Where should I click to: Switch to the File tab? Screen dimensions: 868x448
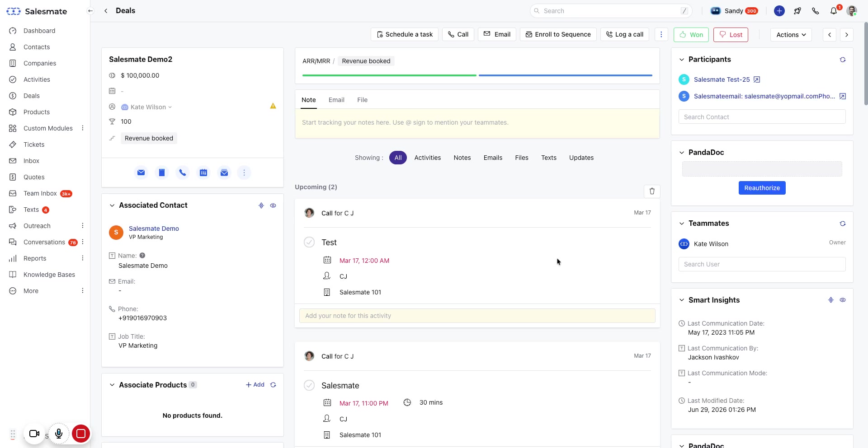tap(362, 100)
